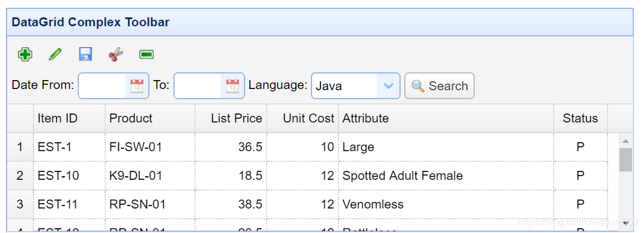Click the green minus Remove icon
This screenshot has width=644, height=233.
point(146,54)
